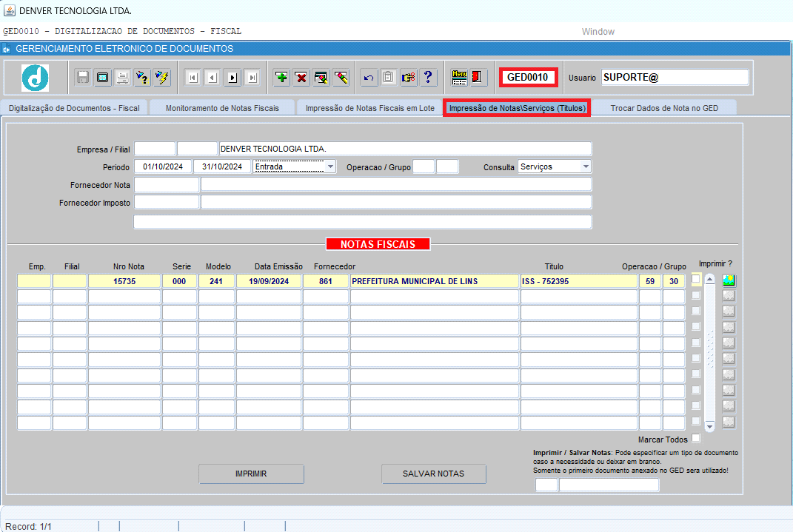The width and height of the screenshot is (793, 532).
Task: Click the clipboard toolbar icon
Action: tap(388, 77)
